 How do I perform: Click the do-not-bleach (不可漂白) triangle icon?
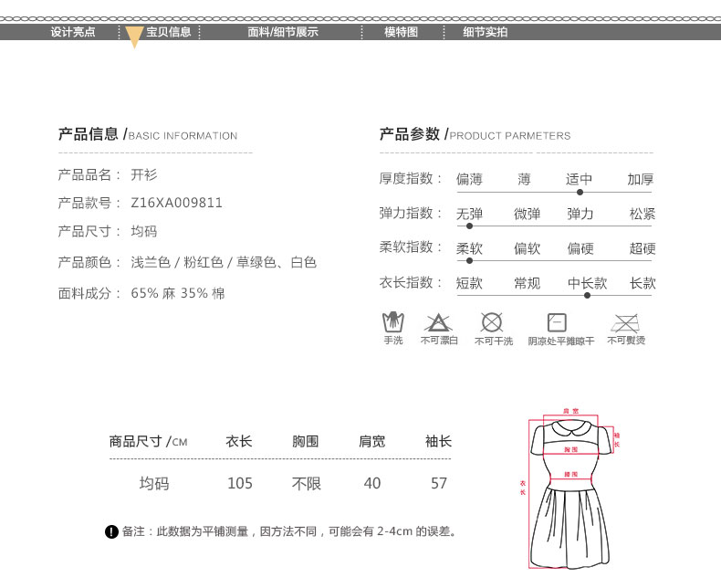(x=439, y=322)
